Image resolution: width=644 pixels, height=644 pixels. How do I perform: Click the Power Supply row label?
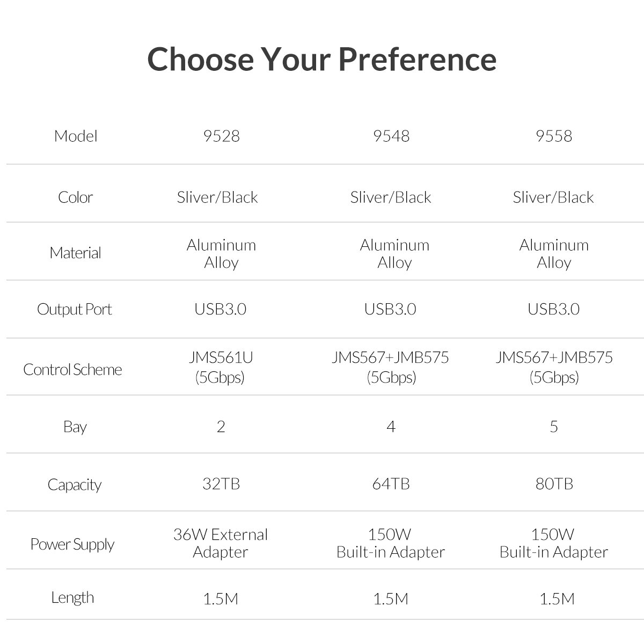(72, 544)
